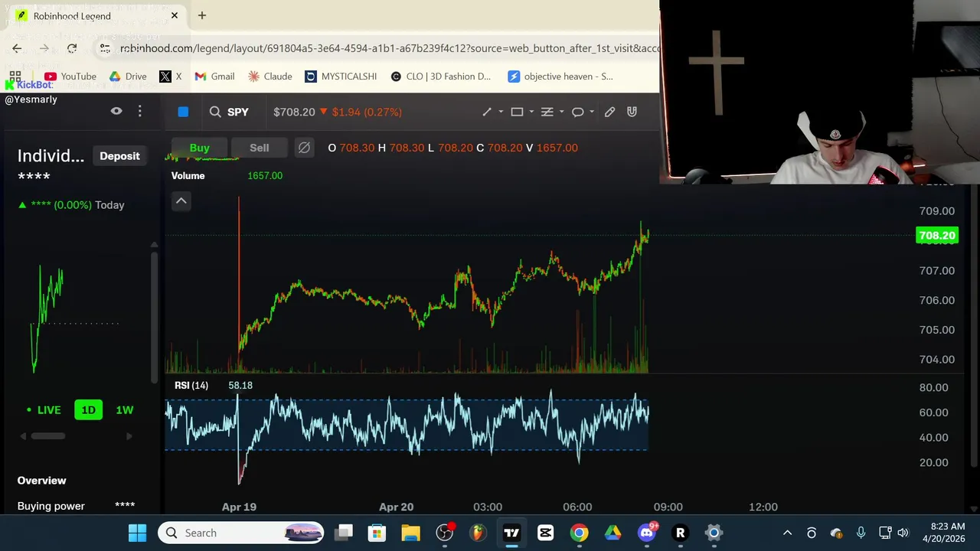980x551 pixels.
Task: Open the browser apps grid icon
Action: click(x=15, y=77)
